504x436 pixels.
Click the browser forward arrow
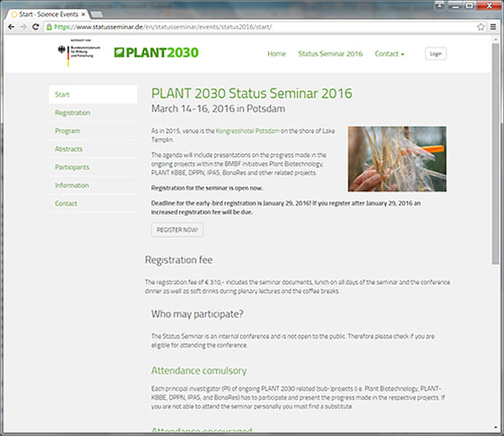[x=23, y=27]
